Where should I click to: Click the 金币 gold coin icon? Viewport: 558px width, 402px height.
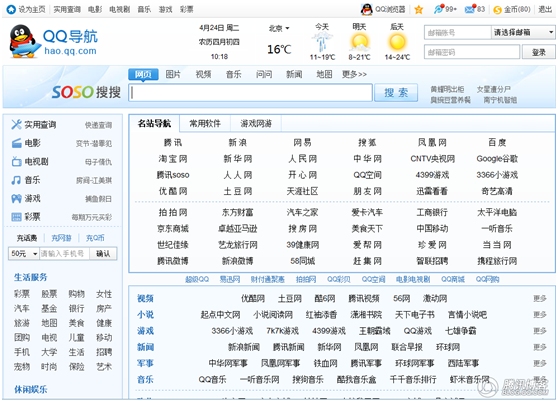(x=498, y=10)
